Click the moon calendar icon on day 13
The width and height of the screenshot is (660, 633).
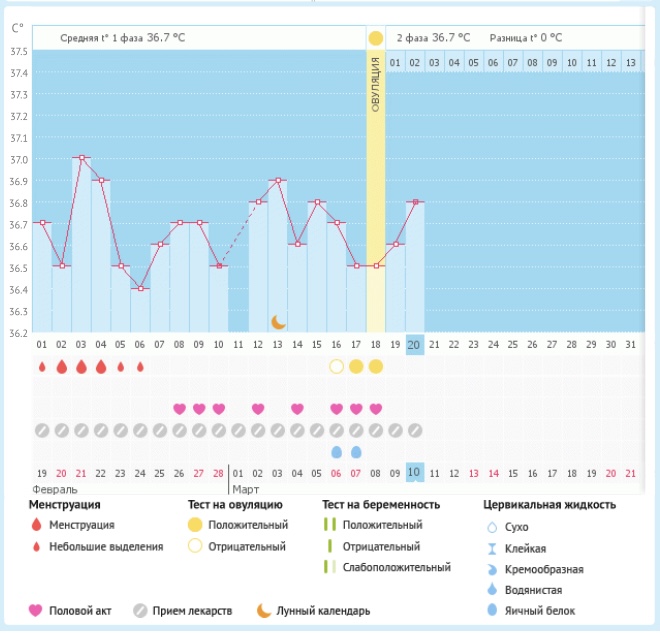coord(279,322)
